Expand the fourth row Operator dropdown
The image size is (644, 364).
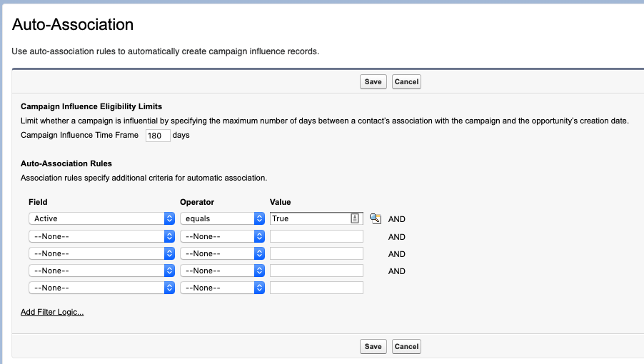(222, 271)
